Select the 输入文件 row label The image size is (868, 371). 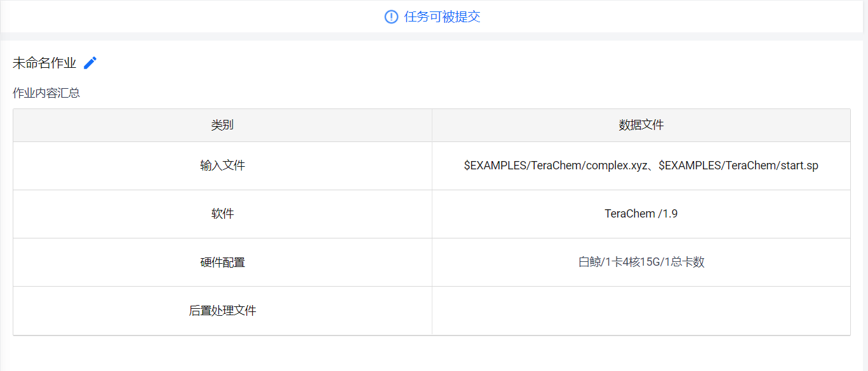coord(222,166)
